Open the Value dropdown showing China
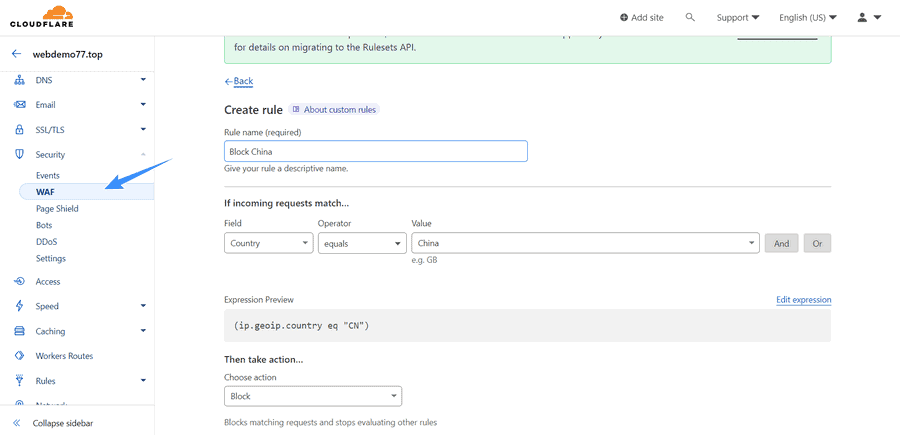 pyautogui.click(x=585, y=243)
